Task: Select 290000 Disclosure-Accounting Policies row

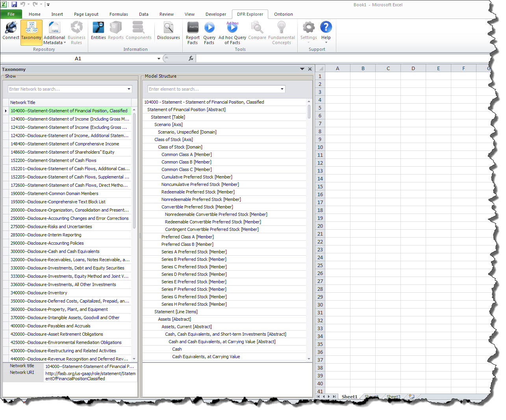Action: 70,243
